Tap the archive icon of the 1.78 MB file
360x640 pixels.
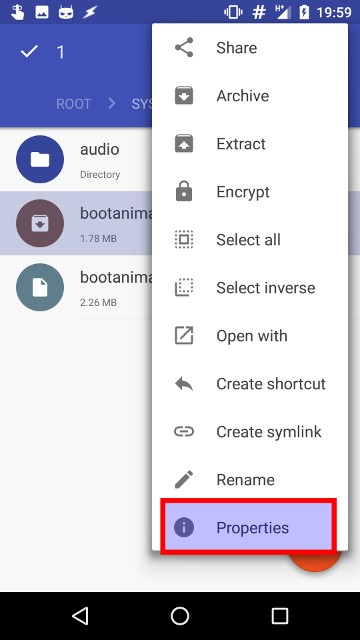click(40, 223)
